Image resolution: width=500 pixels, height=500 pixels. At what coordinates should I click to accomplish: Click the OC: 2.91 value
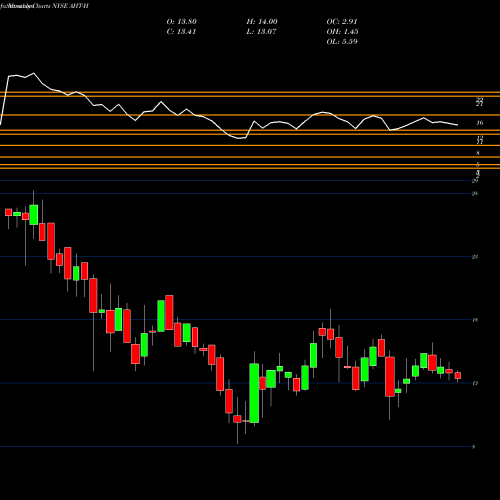click(x=342, y=22)
